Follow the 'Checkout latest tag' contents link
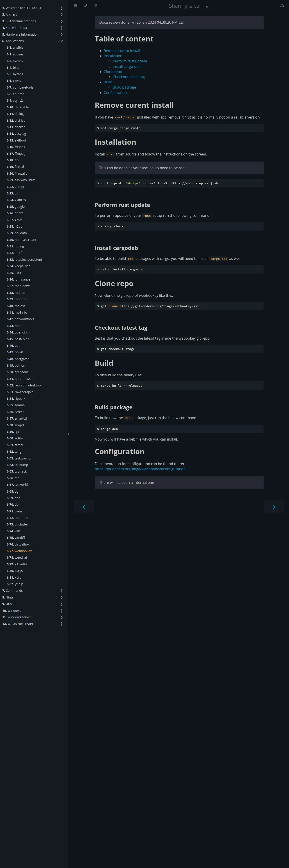The image size is (289, 868). [x=129, y=77]
